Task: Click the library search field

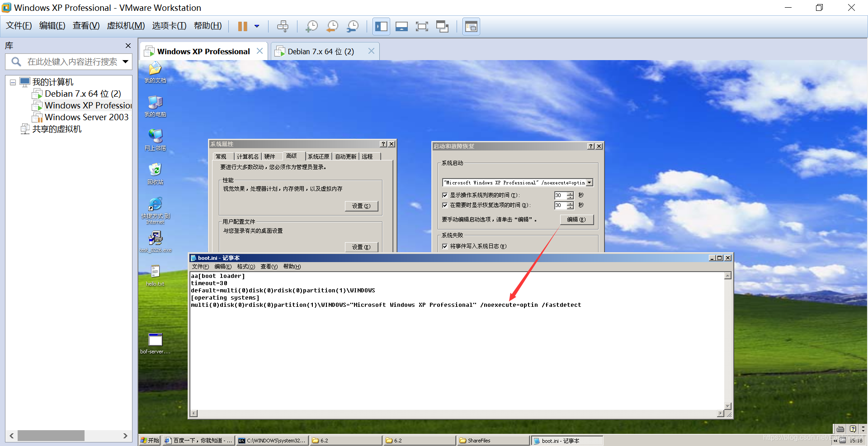Action: coord(68,61)
